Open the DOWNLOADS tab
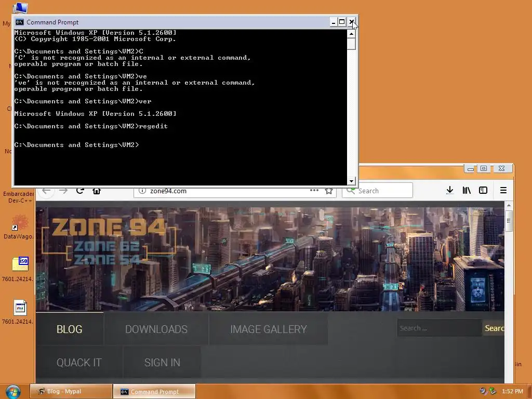The height and width of the screenshot is (399, 532). pyautogui.click(x=156, y=329)
